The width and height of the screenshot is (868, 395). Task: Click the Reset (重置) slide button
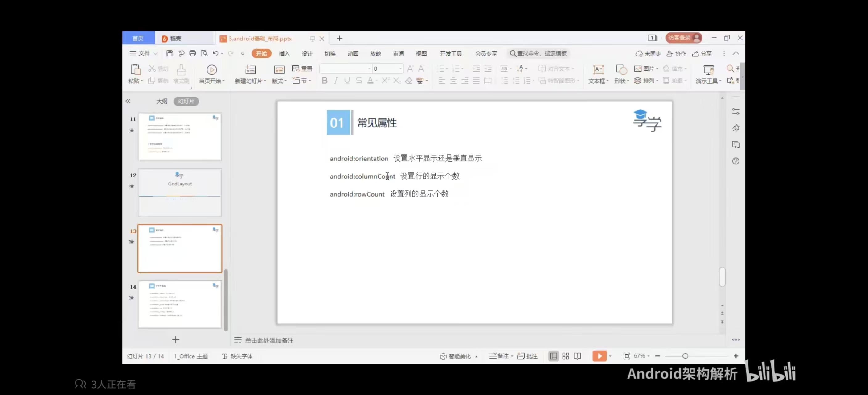[302, 69]
